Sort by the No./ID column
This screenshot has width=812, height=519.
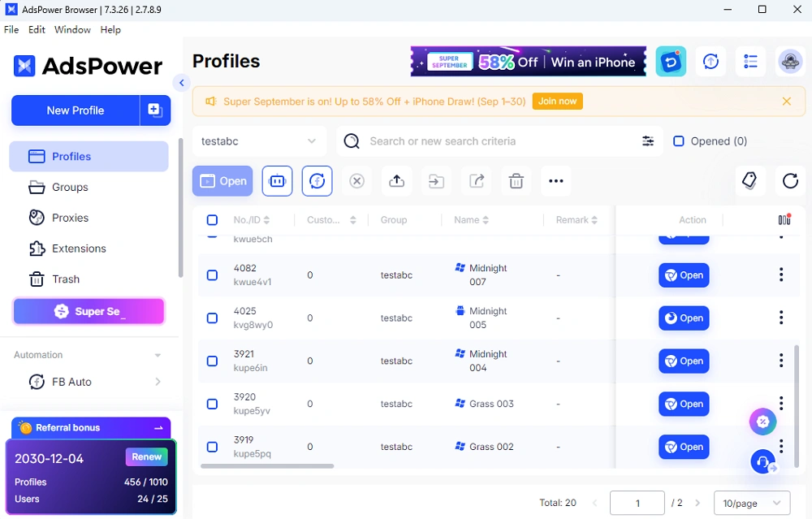[x=266, y=219]
